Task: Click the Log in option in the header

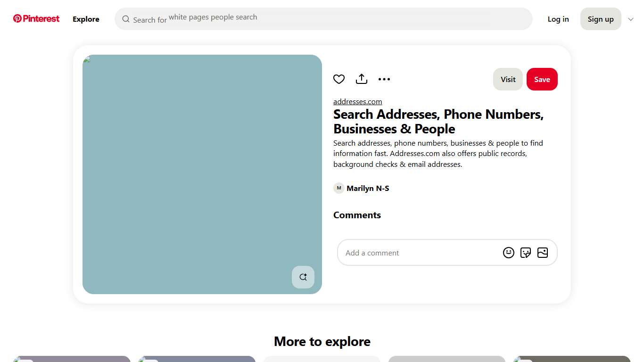Action: pyautogui.click(x=558, y=19)
